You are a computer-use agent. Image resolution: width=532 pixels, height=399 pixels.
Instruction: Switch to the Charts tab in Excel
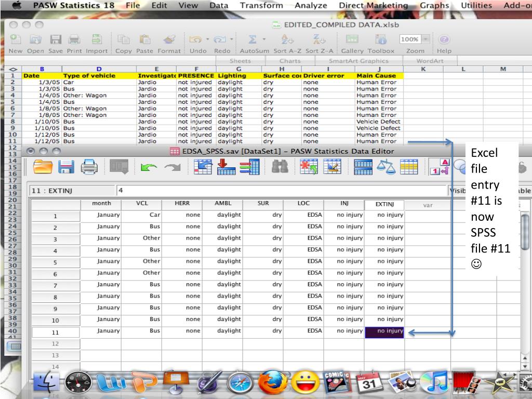tap(290, 61)
